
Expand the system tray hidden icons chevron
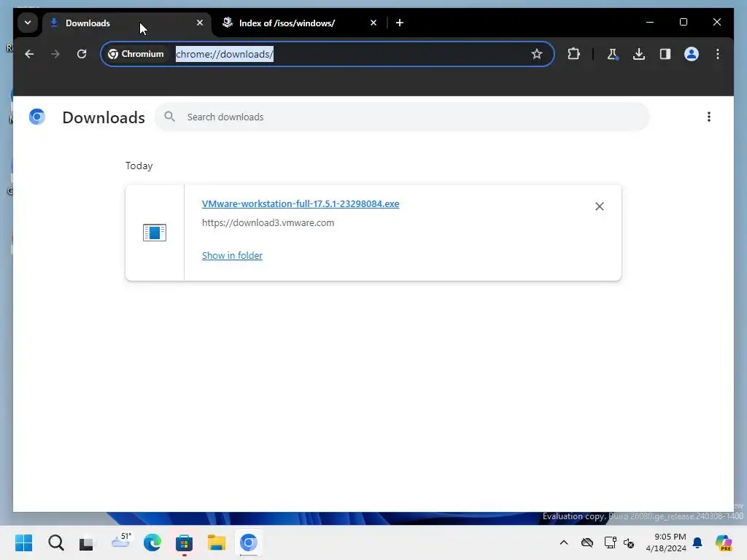[x=564, y=542]
